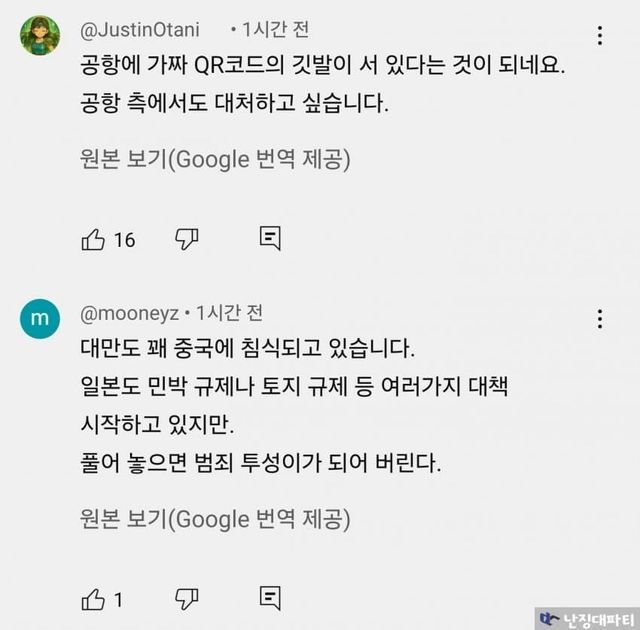This screenshot has width=640, height=630.
Task: Like the @JustinOtani comment
Action: [93, 239]
